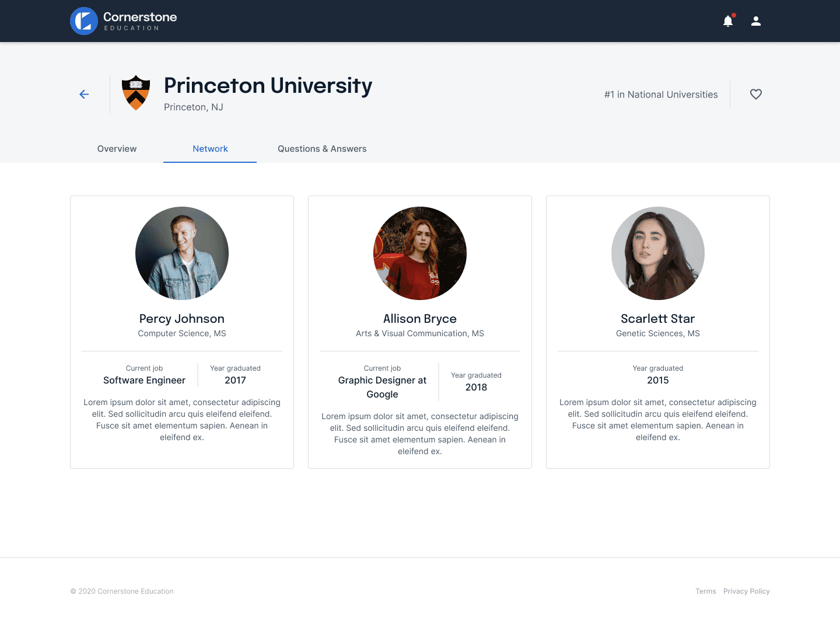Open the Terms page link
The height and width of the screenshot is (624, 840).
coord(706,591)
